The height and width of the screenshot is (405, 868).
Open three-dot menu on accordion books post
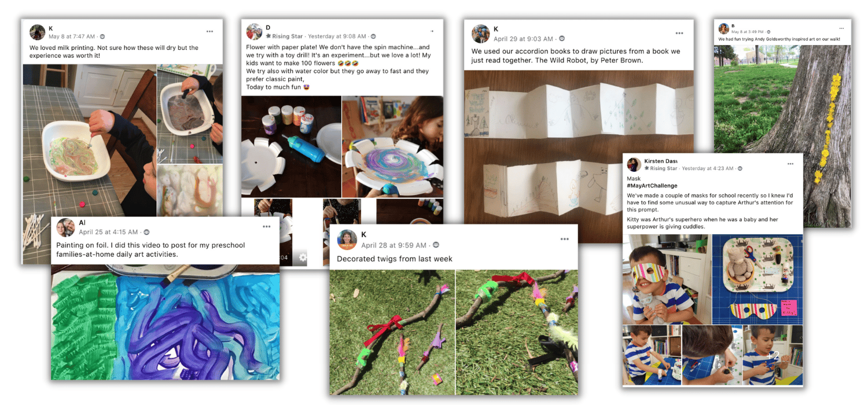(679, 33)
